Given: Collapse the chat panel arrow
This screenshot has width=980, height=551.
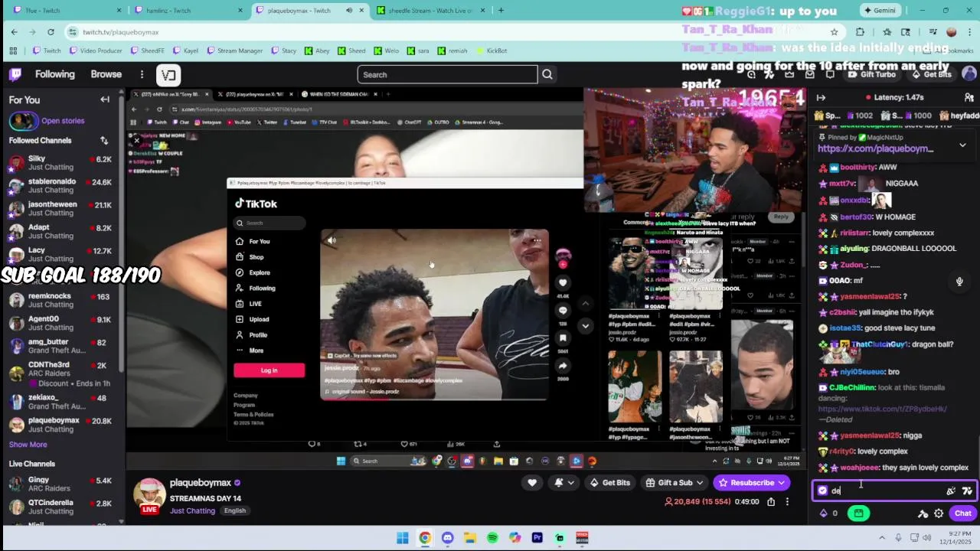Looking at the screenshot, I should 821,98.
